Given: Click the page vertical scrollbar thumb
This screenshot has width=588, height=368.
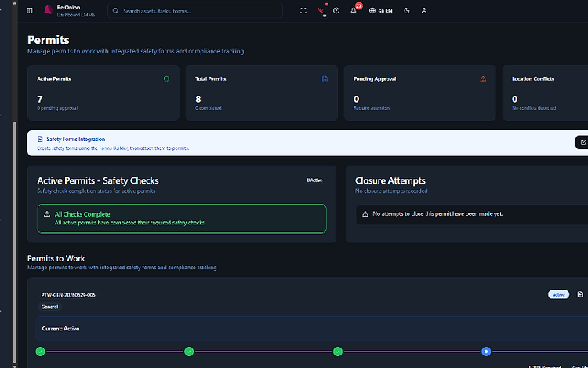Looking at the screenshot, I should point(15,242).
